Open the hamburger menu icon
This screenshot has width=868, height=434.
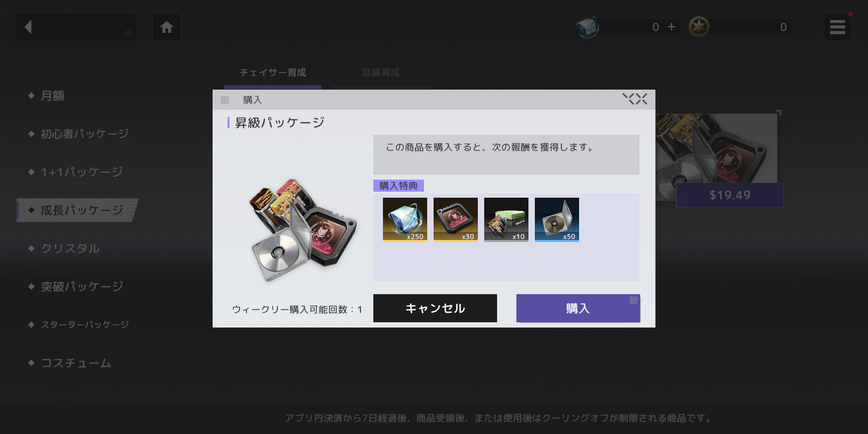pyautogui.click(x=837, y=27)
